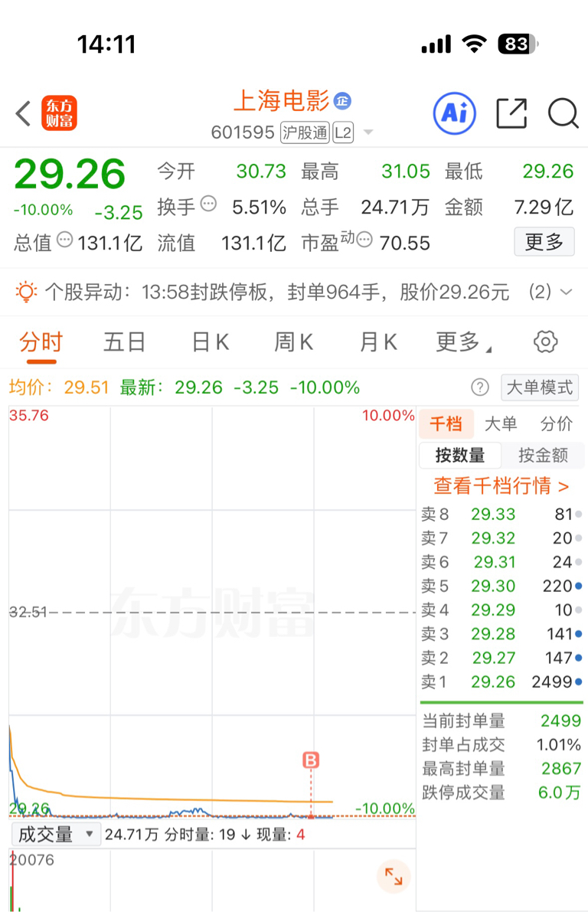Toggle 大单模式 button
Screen dimensions: 588x912
pyautogui.click(x=540, y=387)
